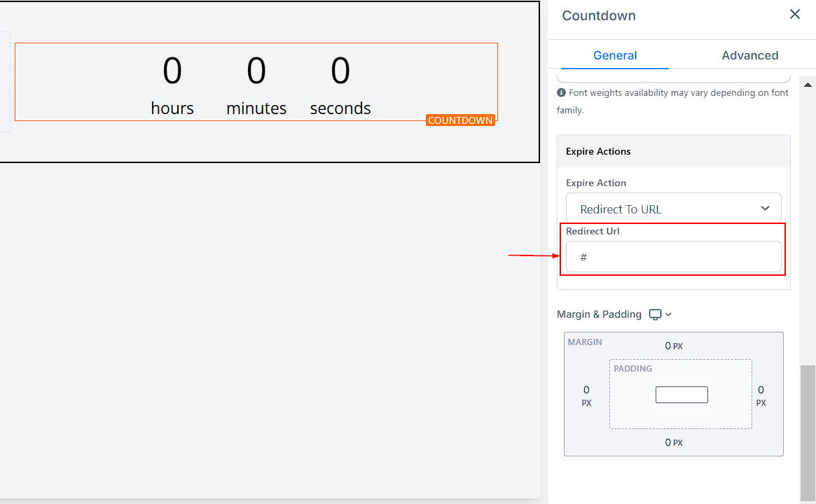Click the info icon beside font weights note
The width and height of the screenshot is (816, 504).
pos(561,93)
